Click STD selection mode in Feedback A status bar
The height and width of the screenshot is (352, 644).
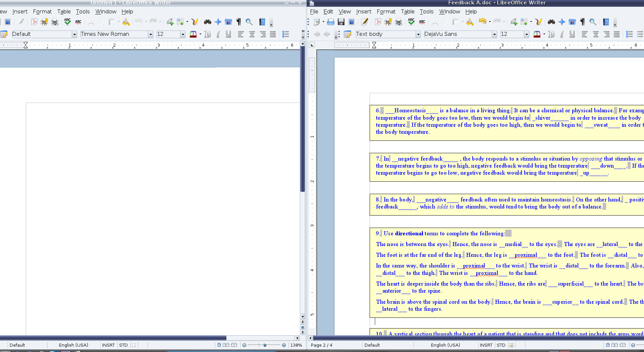click(501, 345)
